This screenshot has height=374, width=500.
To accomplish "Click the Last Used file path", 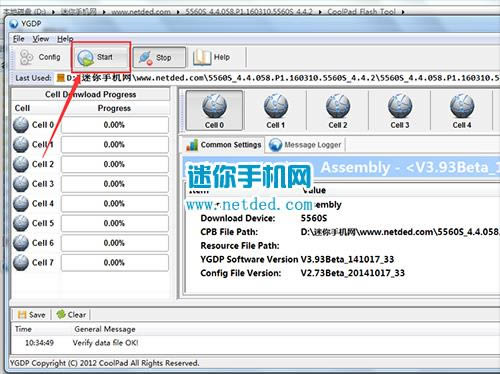I will 283,78.
